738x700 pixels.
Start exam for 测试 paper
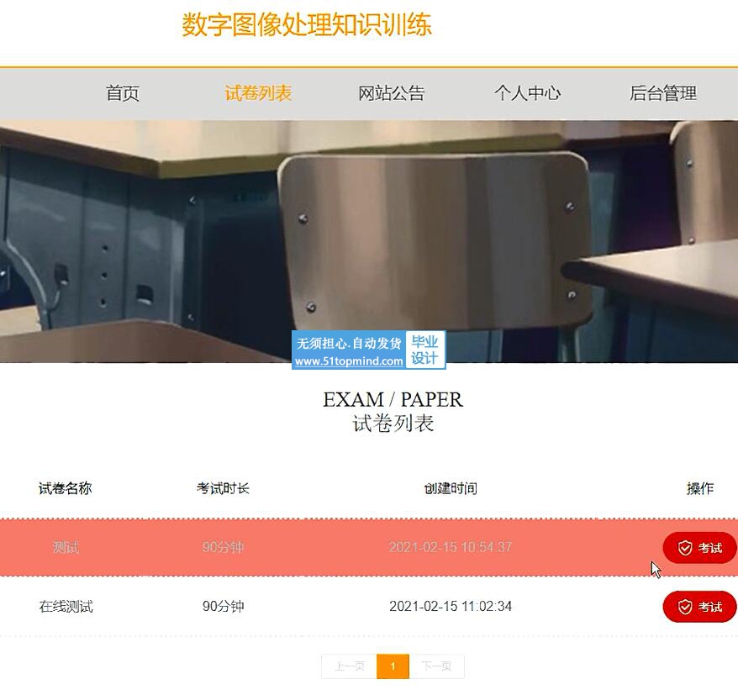(699, 548)
